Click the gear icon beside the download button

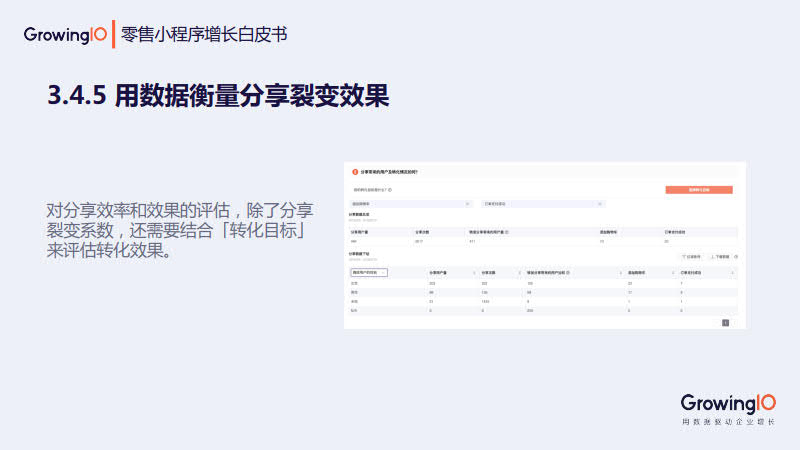[736, 257]
